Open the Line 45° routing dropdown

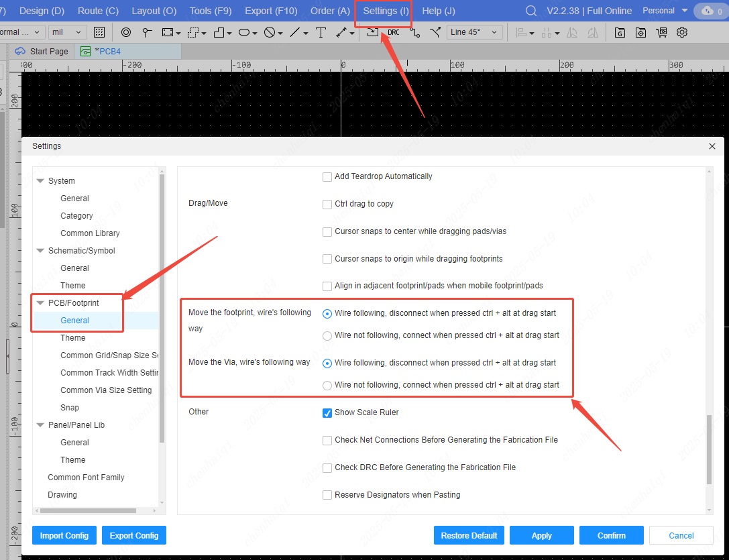point(475,32)
